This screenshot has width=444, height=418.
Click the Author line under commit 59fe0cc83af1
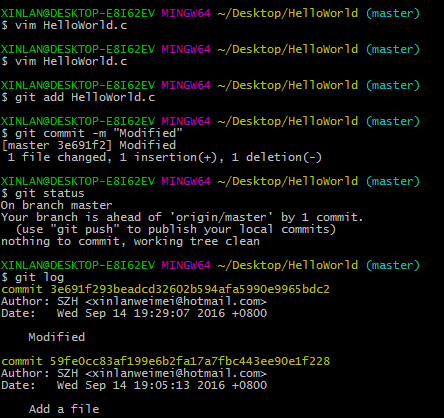[x=134, y=373]
